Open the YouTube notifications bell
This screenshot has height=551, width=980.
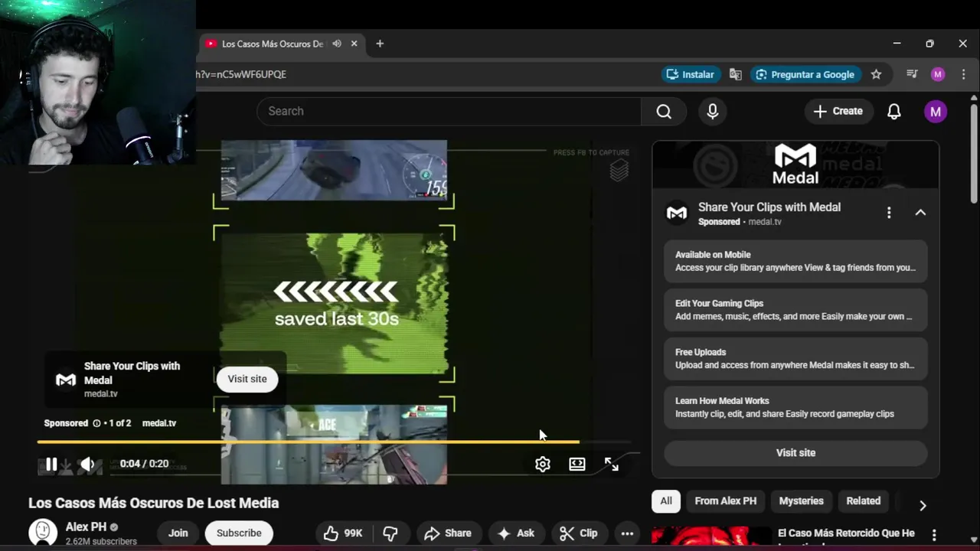[893, 112]
